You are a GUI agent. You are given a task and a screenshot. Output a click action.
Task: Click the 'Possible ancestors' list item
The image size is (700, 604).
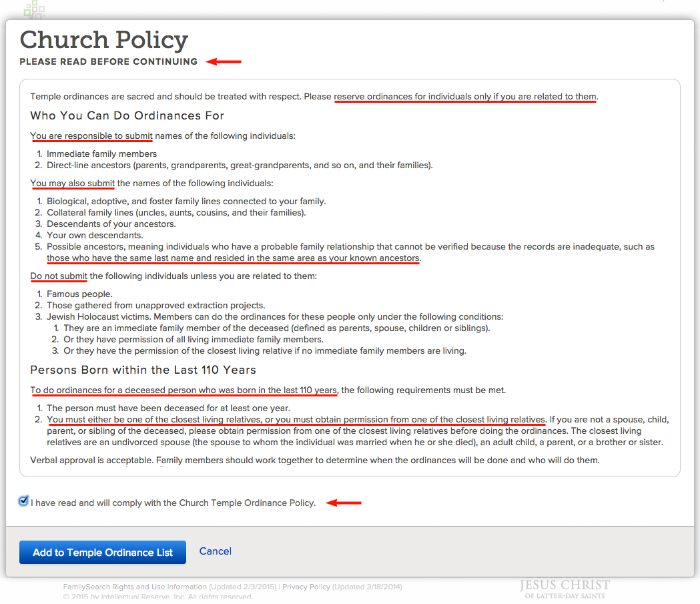[350, 252]
